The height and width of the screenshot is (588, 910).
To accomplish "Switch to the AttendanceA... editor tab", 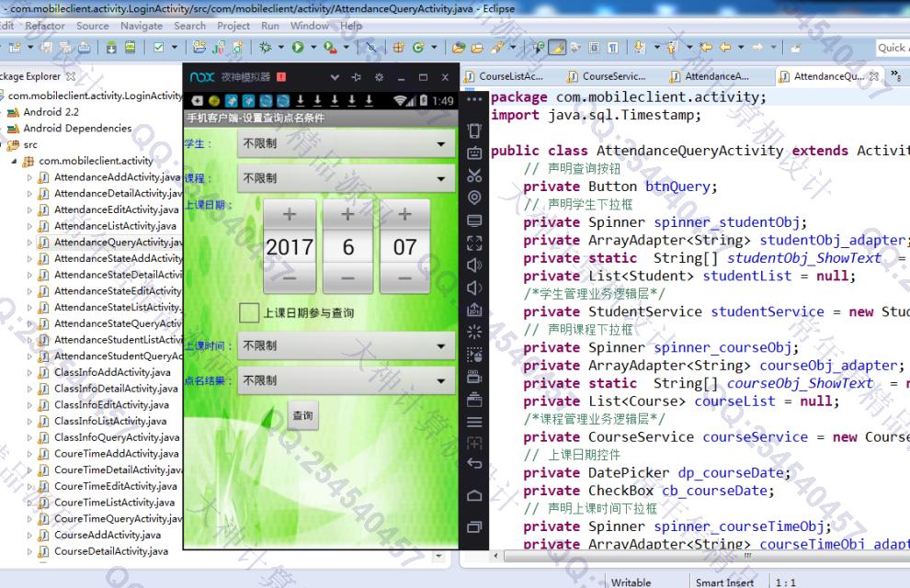I will click(x=711, y=76).
